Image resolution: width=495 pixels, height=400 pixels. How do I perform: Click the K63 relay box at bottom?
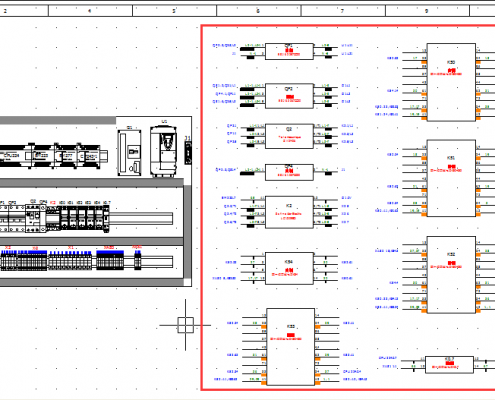click(290, 347)
